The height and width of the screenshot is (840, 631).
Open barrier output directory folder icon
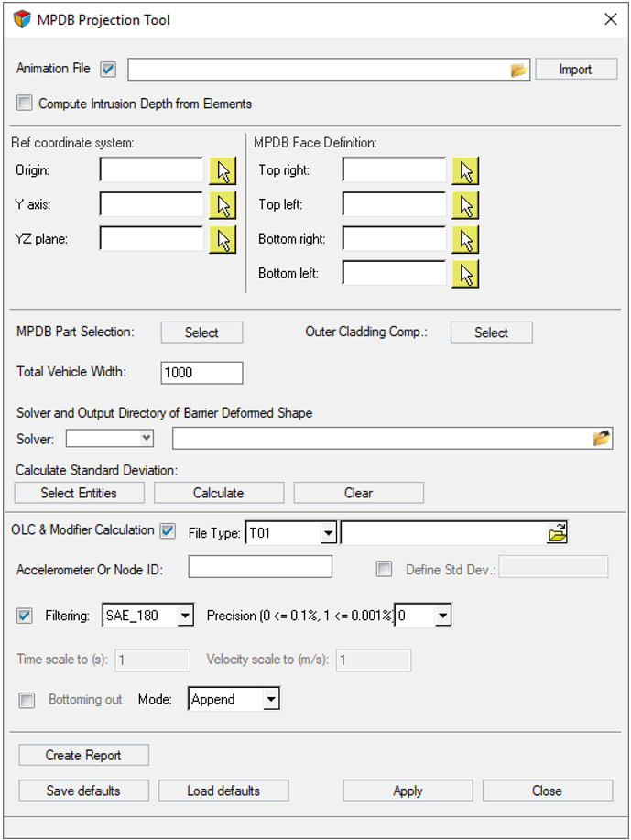coord(602,439)
